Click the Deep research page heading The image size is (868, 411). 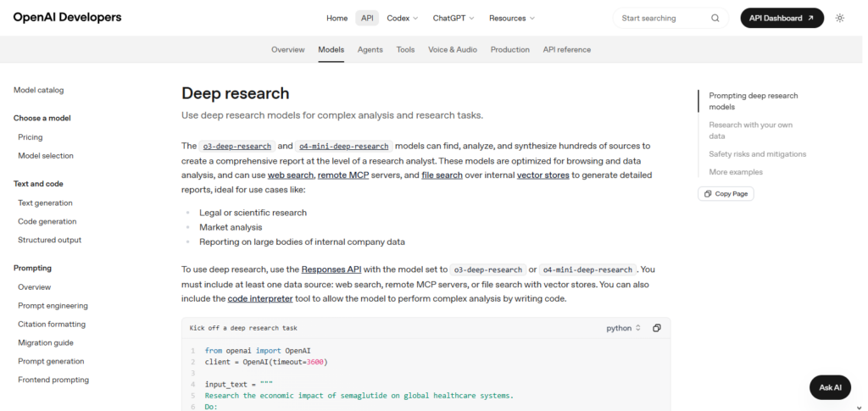(236, 93)
